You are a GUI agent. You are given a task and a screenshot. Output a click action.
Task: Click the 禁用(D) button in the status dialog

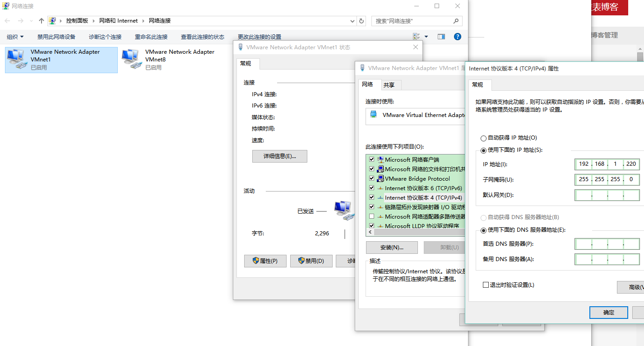[x=311, y=261]
